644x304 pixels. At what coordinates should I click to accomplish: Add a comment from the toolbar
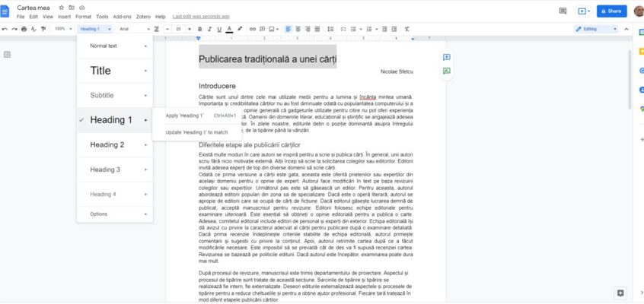262,29
